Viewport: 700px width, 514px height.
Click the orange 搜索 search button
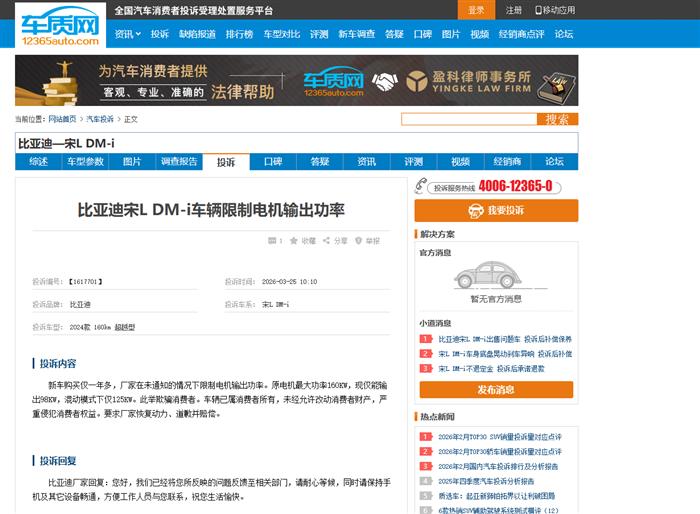(x=557, y=119)
